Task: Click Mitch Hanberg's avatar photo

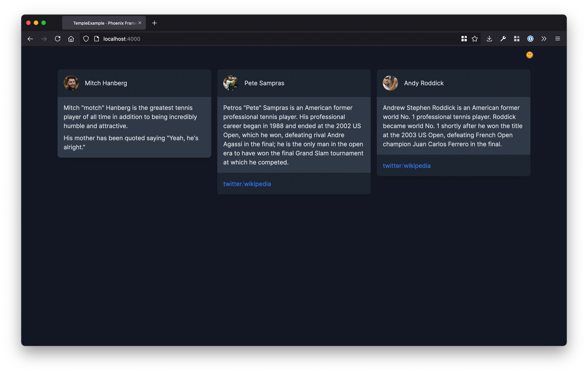Action: click(71, 83)
